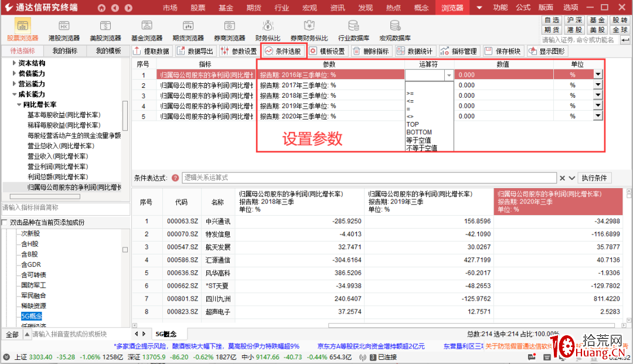Click the condition expression input field
The height and width of the screenshot is (364, 633).
coord(369,178)
